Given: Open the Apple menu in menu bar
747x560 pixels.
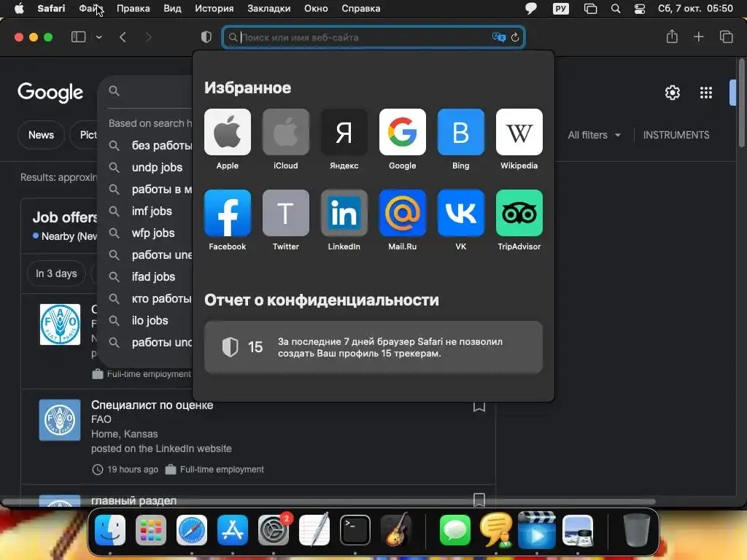Looking at the screenshot, I should 19,9.
